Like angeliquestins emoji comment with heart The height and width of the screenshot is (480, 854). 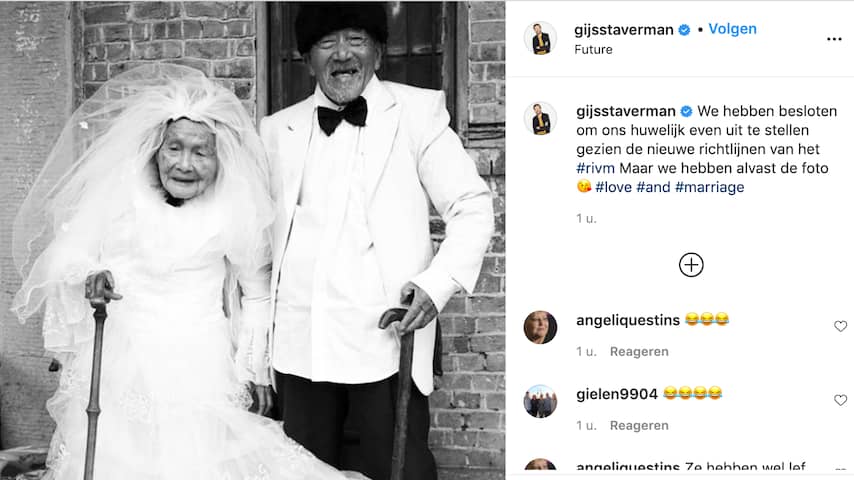point(840,326)
